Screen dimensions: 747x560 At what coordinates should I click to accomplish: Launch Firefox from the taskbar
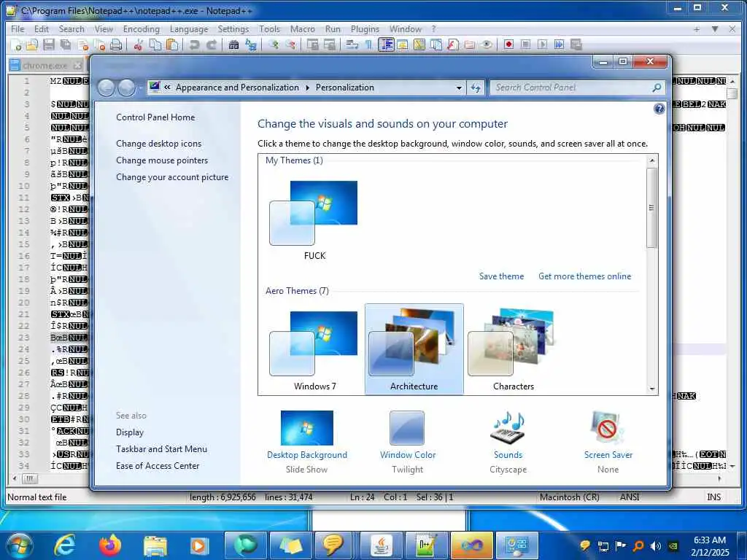[109, 545]
